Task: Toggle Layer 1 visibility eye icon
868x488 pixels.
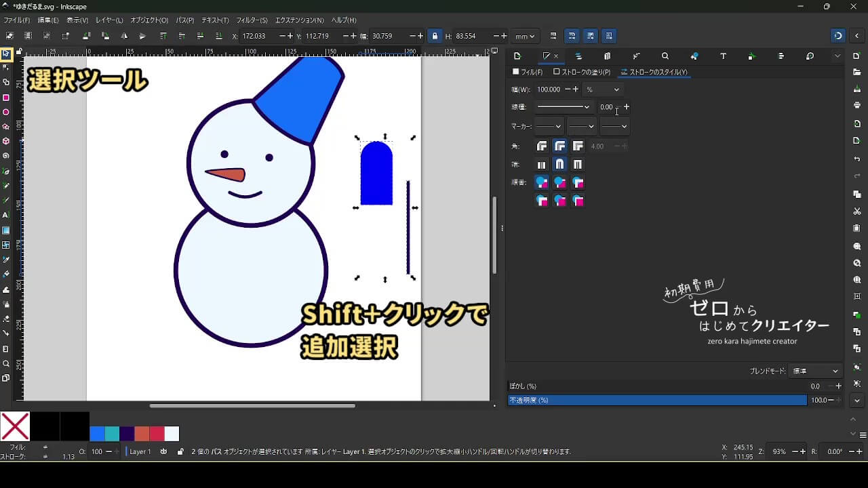Action: pos(163,451)
